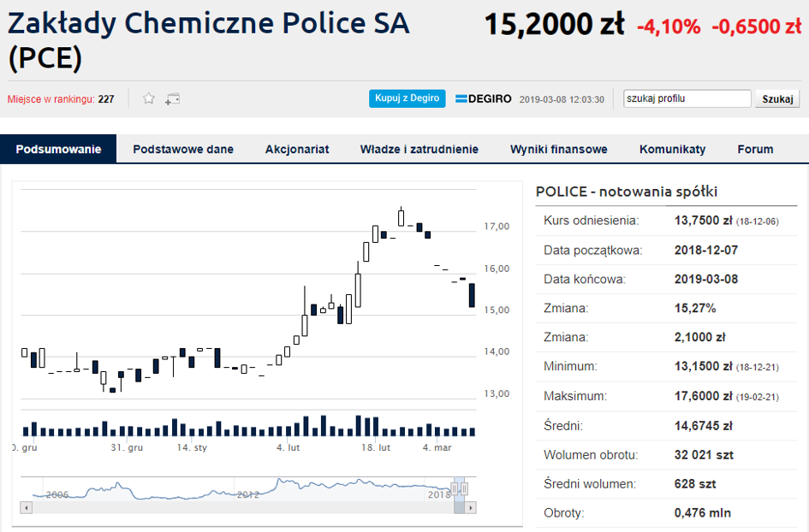
Task: Click the right scroll arrow under the chart
Action: (x=471, y=507)
